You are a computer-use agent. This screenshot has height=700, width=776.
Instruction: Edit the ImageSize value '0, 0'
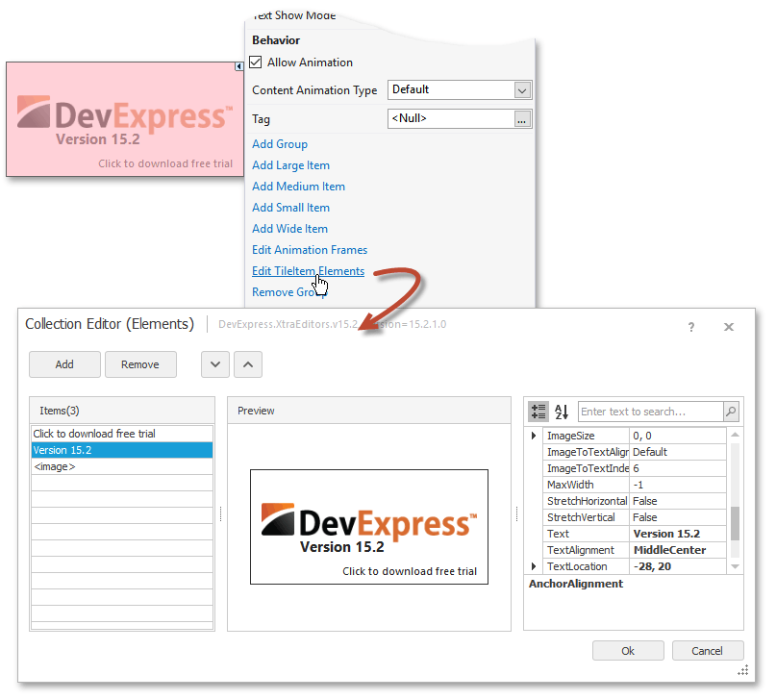[678, 436]
